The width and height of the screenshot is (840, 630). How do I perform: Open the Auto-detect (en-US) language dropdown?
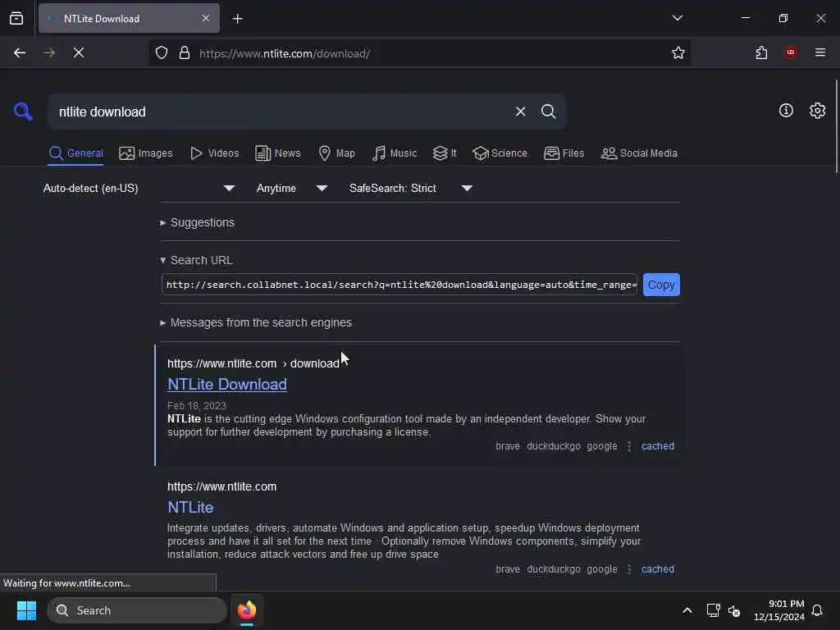tap(139, 188)
